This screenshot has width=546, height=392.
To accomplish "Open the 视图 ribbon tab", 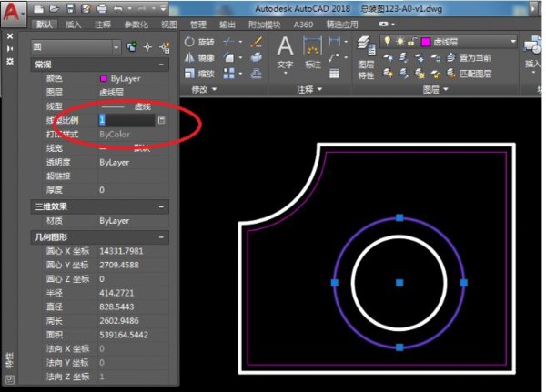I will (x=169, y=25).
